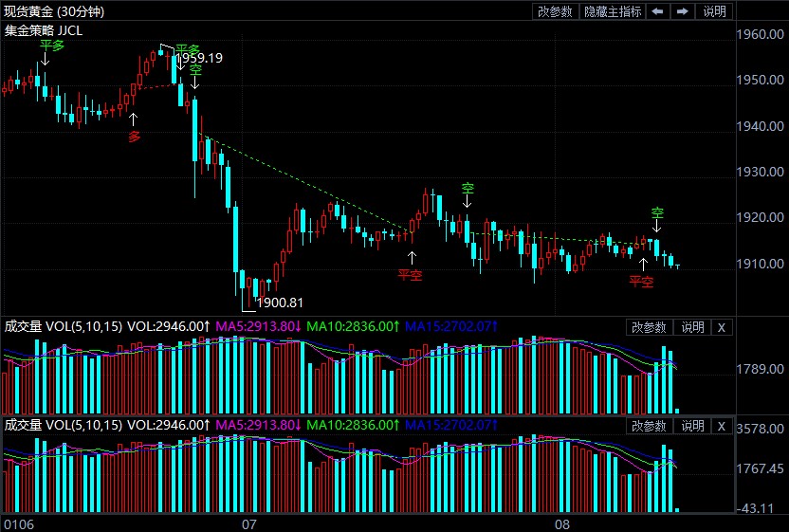Click the 1959.19 high price label
The image size is (789, 532).
[200, 58]
